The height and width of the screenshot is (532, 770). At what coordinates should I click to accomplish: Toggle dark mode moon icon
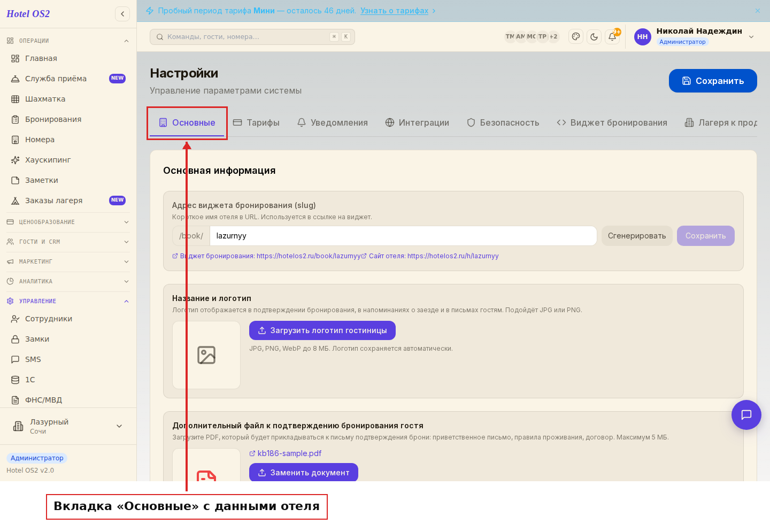coord(594,37)
